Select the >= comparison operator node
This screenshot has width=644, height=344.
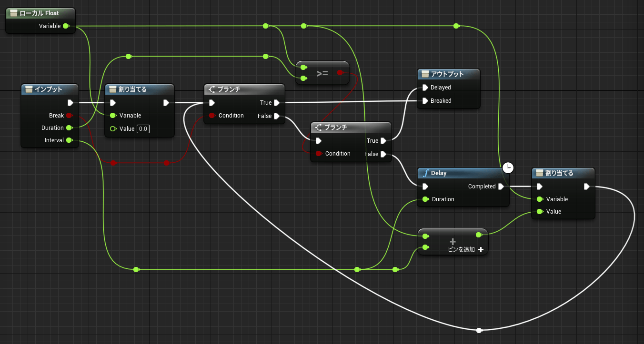pos(322,73)
